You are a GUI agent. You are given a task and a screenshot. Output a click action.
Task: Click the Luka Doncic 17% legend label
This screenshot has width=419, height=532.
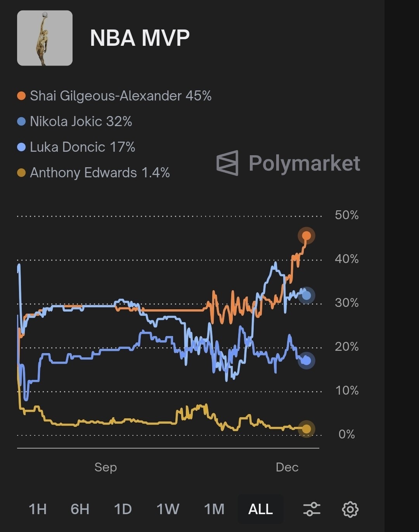83,147
